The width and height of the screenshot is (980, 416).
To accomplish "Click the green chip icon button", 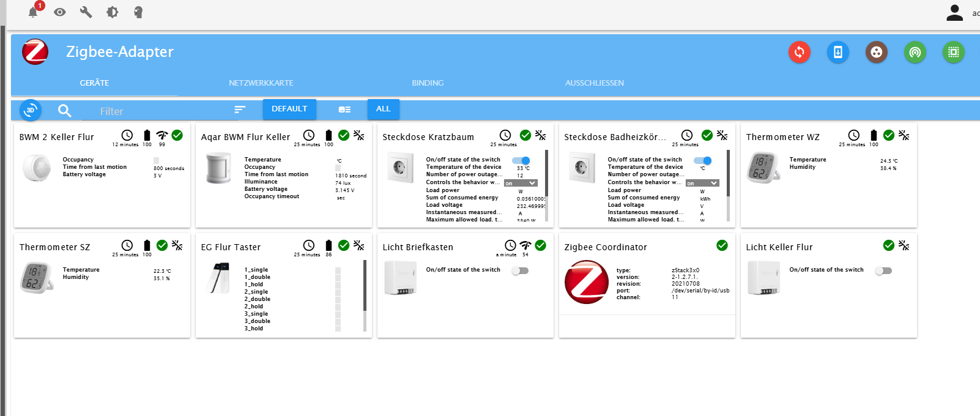I will [954, 52].
